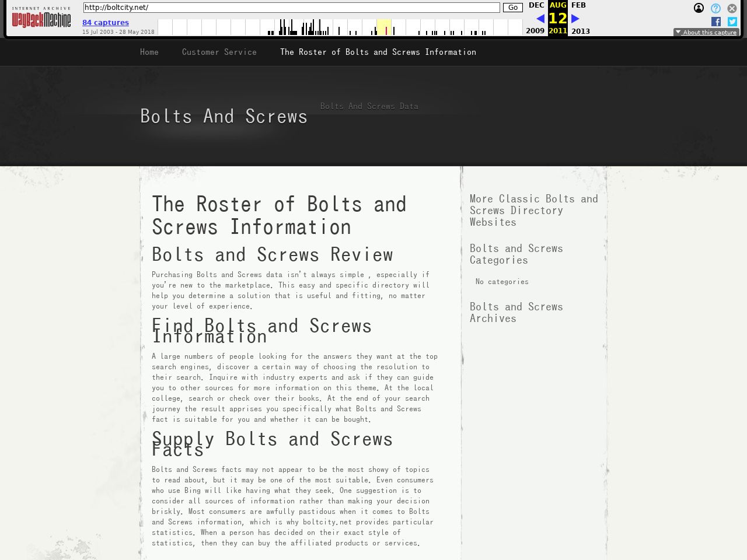Open The Roster of Bolts article heading
Viewport: 747px width, 560px height.
(x=279, y=215)
